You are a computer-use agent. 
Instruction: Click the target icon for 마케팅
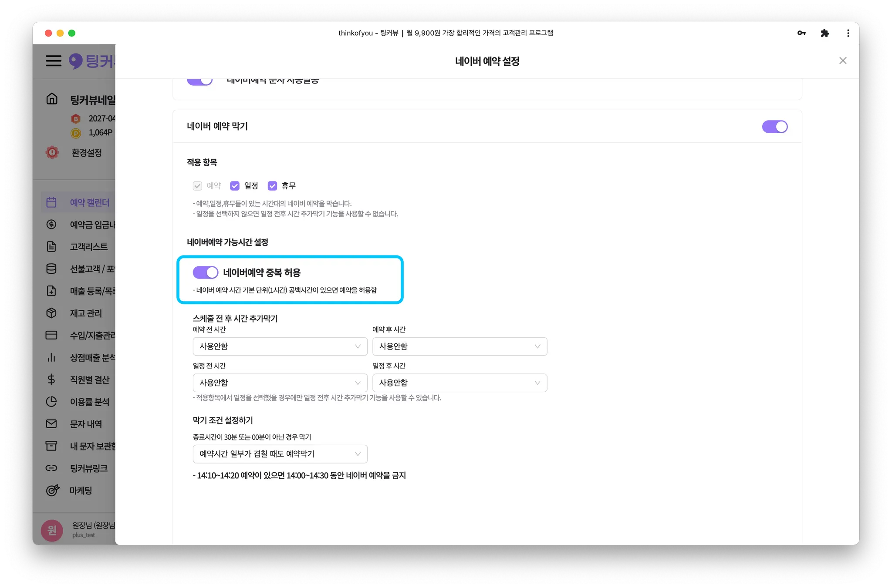pyautogui.click(x=52, y=491)
